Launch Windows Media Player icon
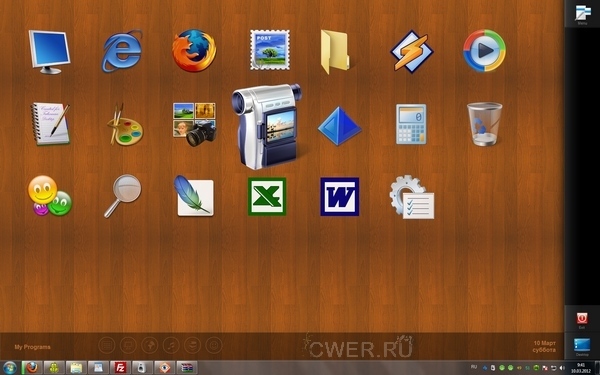The height and width of the screenshot is (375, 600). [x=484, y=51]
